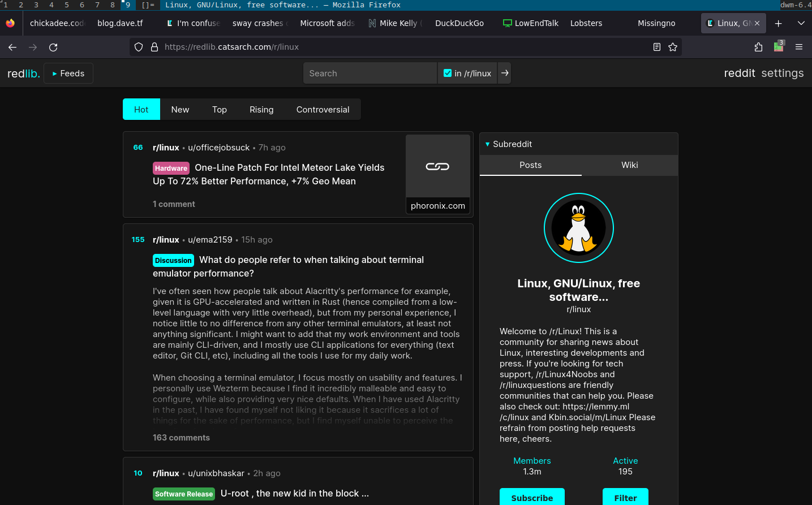
Task: Click the tracking protection shield icon
Action: [139, 47]
